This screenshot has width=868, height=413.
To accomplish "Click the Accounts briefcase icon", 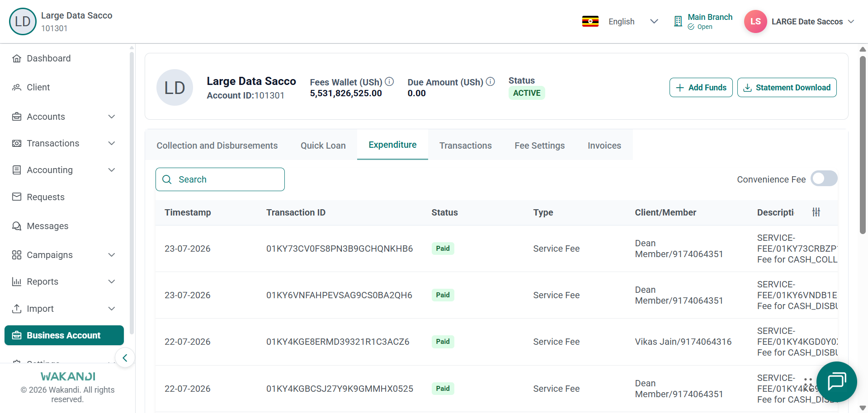I will click(x=17, y=117).
